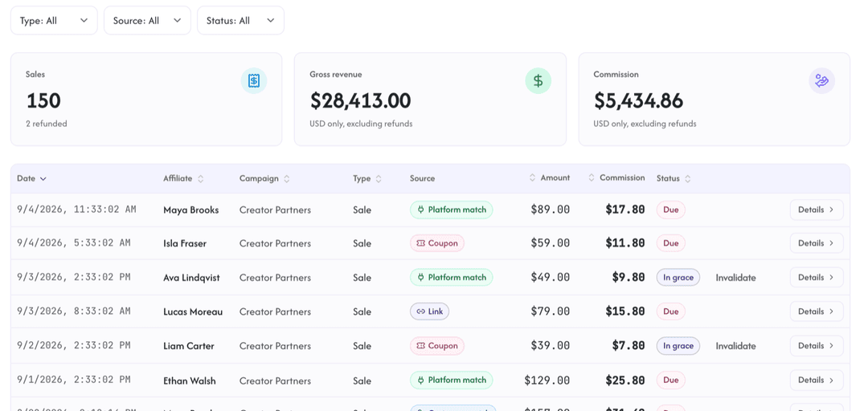Click Due status badge for Lucas Moreau
The image size is (868, 411).
tap(670, 311)
